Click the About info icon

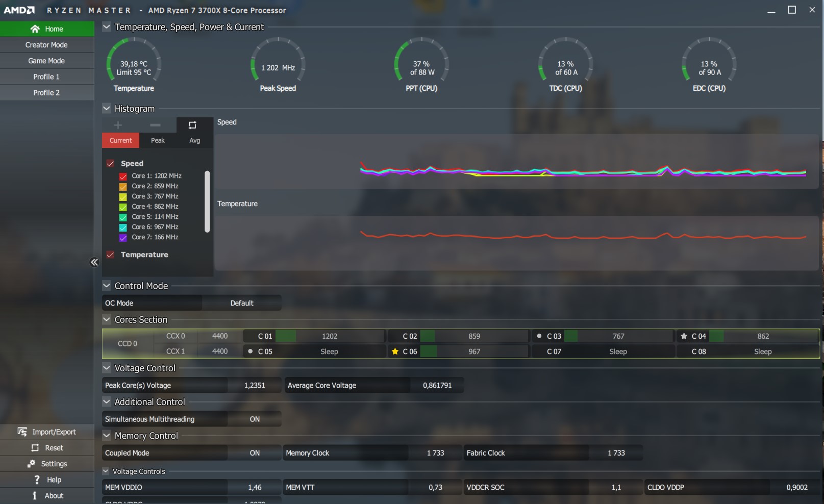[34, 495]
